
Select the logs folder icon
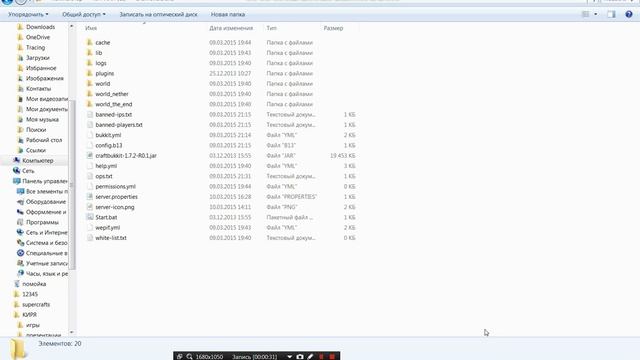coord(90,63)
